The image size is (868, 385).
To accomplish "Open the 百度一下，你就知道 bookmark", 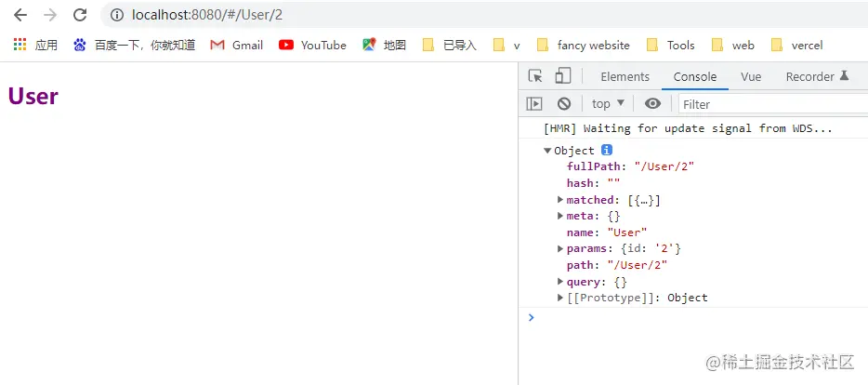I will click(x=134, y=45).
